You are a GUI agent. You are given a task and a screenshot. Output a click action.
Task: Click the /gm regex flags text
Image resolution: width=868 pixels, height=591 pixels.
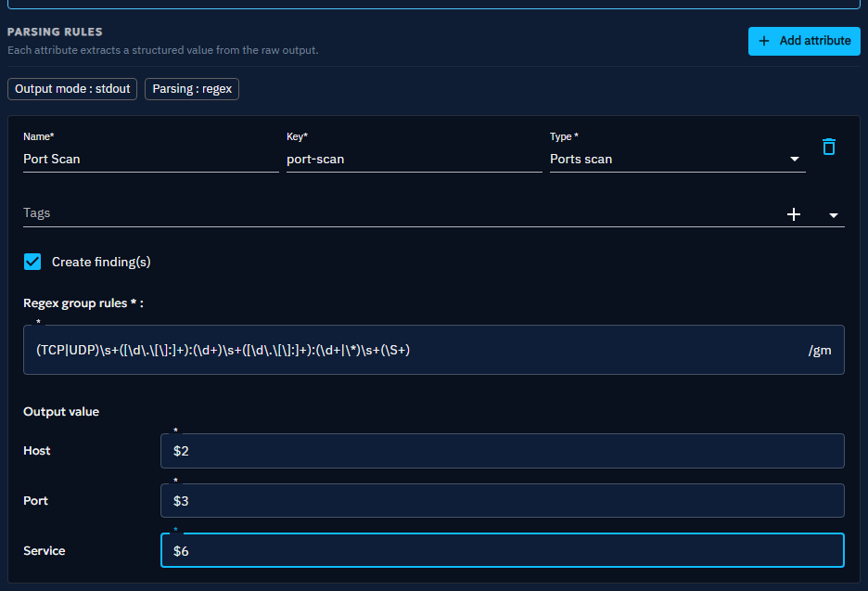[819, 351]
